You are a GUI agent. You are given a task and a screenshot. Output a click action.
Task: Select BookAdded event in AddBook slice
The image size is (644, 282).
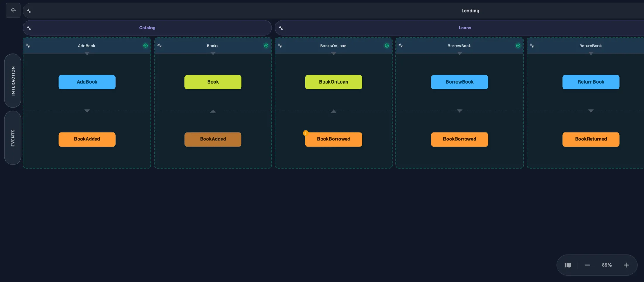(x=87, y=139)
